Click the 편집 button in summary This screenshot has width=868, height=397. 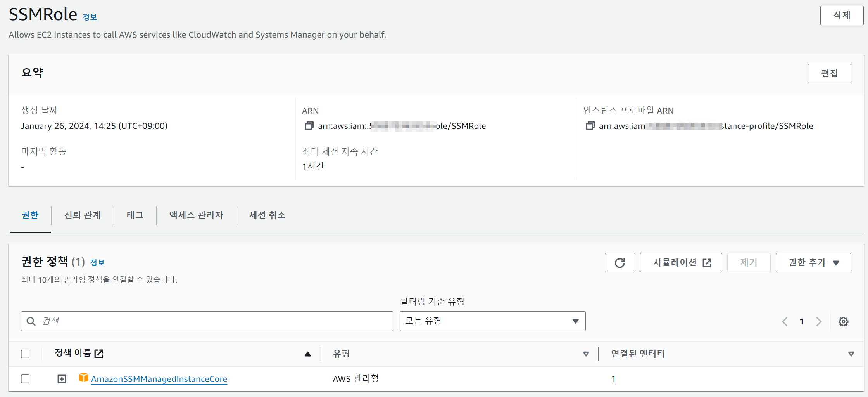pos(829,73)
